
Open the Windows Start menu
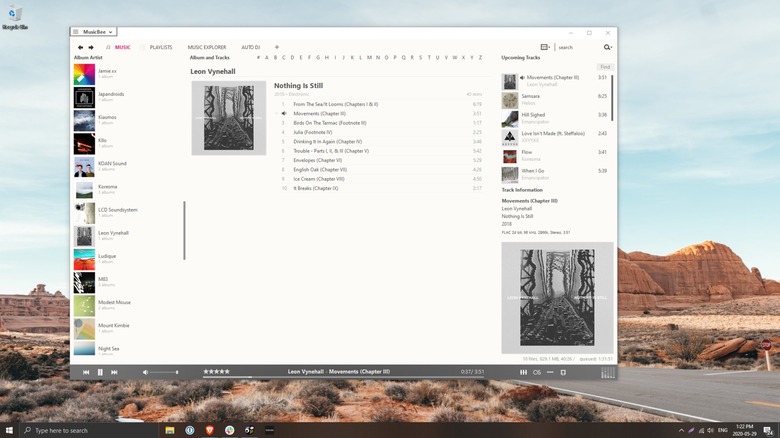pos(9,430)
